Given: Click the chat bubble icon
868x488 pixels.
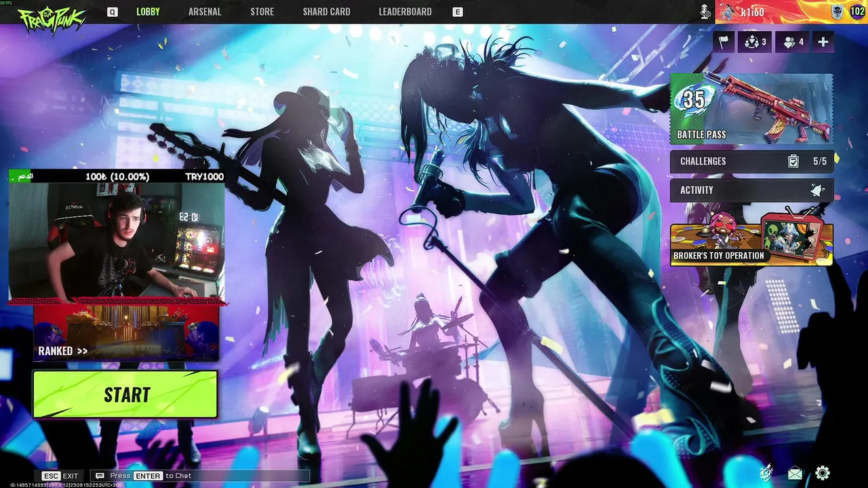Looking at the screenshot, I should (x=100, y=476).
